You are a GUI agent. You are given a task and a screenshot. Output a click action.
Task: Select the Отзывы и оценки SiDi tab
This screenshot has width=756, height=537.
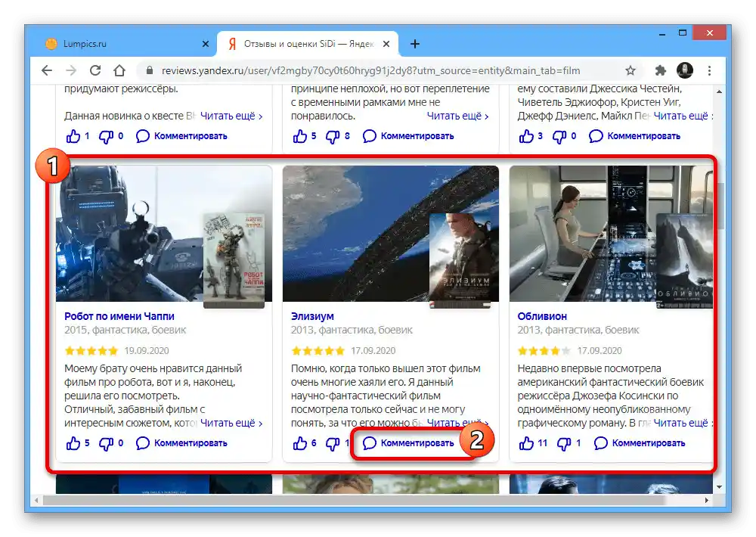(308, 44)
